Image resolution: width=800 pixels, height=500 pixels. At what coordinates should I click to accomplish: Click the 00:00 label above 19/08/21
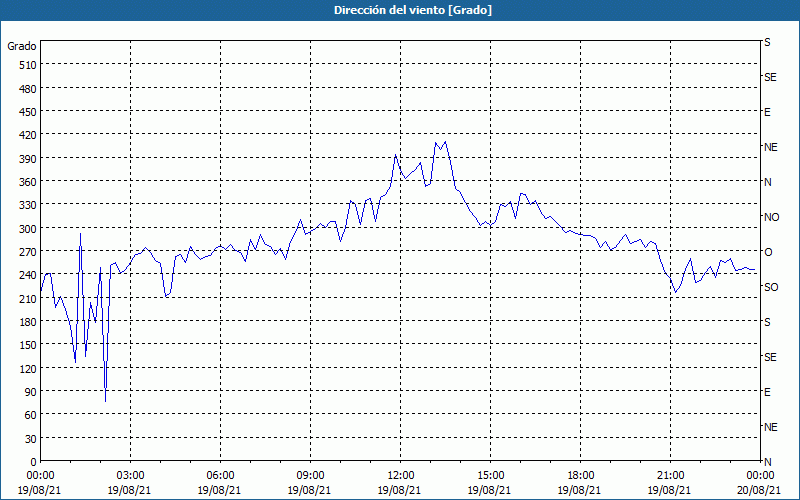point(40,476)
